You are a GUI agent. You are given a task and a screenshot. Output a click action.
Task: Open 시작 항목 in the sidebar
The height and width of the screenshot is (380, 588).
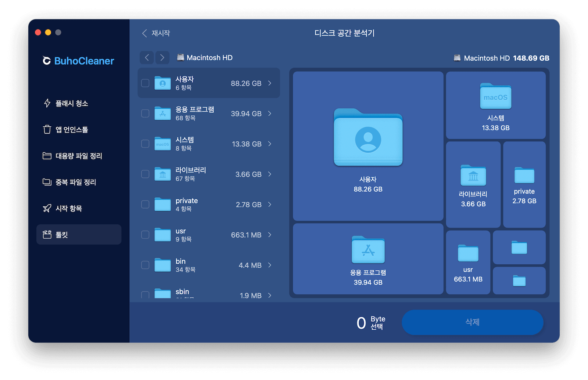[x=79, y=208]
